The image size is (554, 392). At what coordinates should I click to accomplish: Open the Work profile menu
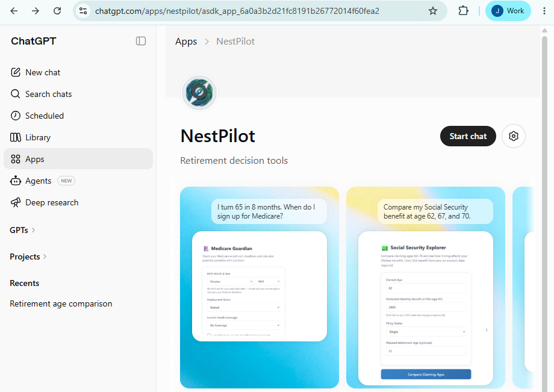pos(508,11)
